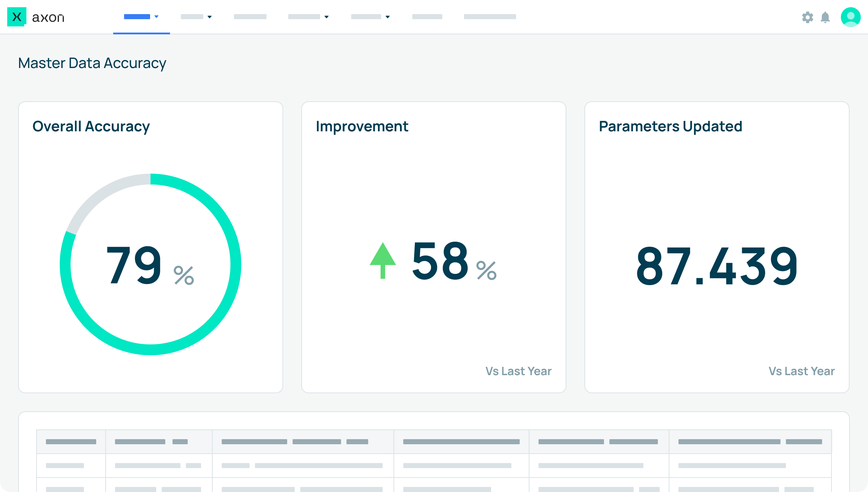This screenshot has width=868, height=492.
Task: Click the Master Data Accuracy heading
Action: click(x=92, y=63)
